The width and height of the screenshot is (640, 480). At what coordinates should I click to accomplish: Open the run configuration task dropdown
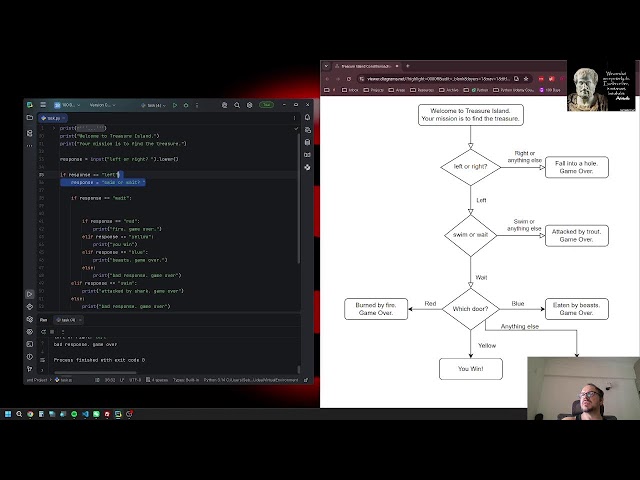click(153, 105)
